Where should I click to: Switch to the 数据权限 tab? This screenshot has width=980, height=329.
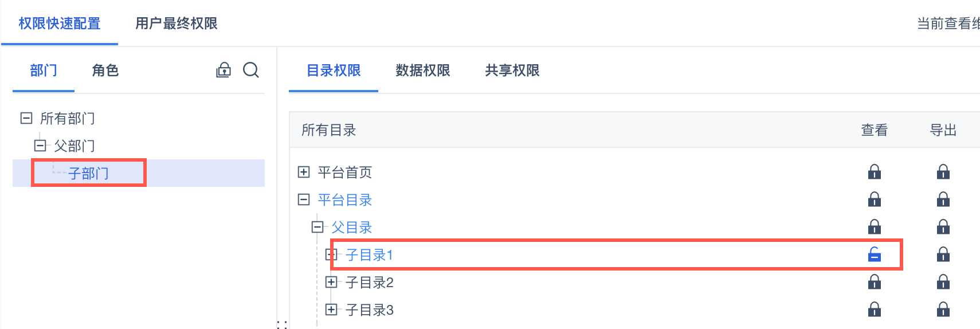(x=423, y=70)
